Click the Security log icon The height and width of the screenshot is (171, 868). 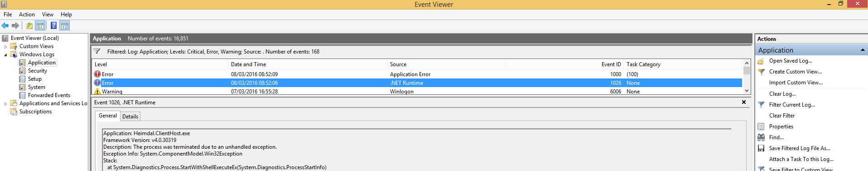coord(22,71)
